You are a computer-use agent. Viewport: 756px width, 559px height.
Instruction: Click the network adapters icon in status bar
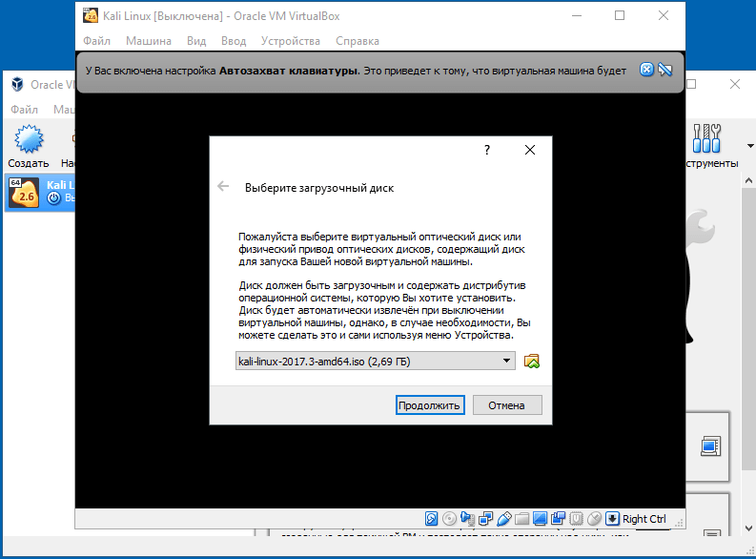(x=485, y=519)
